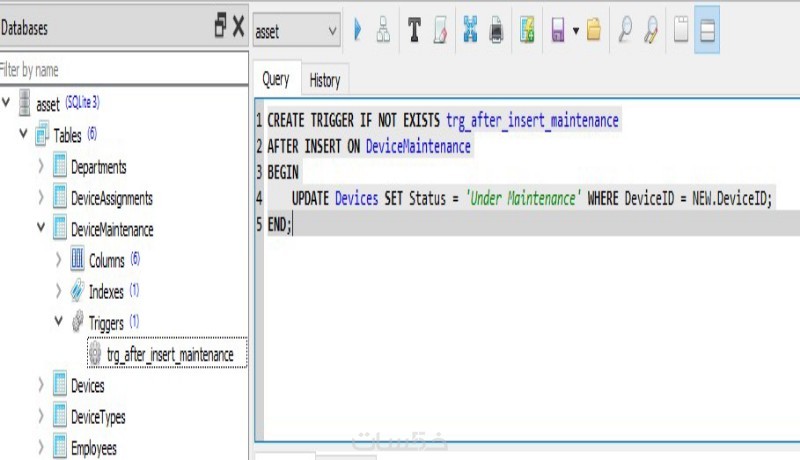800x460 pixels.
Task: Expand the DeviceAssignments table
Action: click(41, 197)
